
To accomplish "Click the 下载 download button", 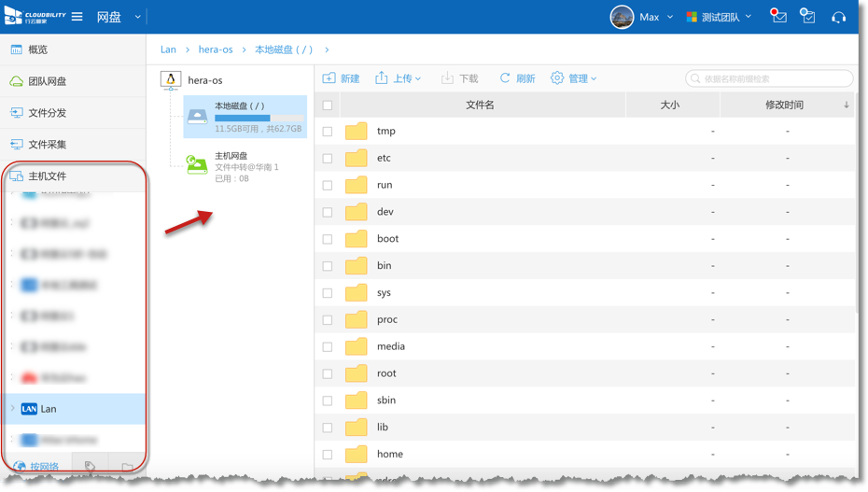I will (x=459, y=78).
